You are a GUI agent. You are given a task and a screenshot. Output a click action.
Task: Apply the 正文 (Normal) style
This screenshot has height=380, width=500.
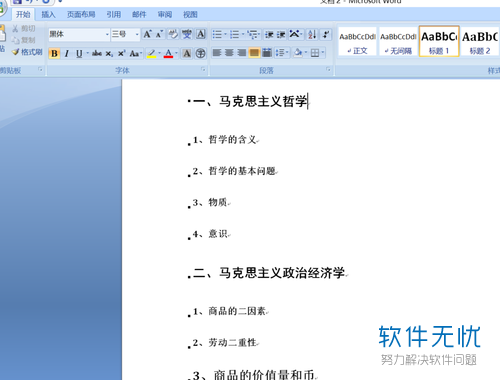tap(357, 42)
